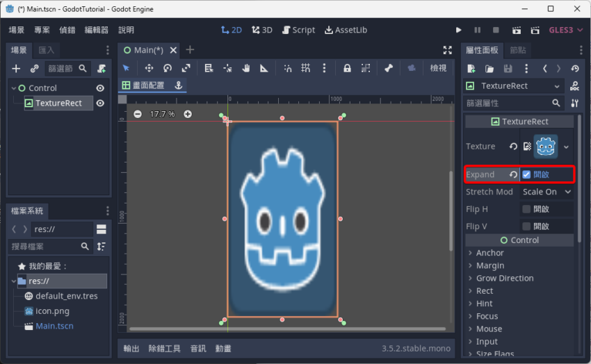Reset zoom by clicking 17.7 %
The height and width of the screenshot is (364, 591).
[x=163, y=114]
